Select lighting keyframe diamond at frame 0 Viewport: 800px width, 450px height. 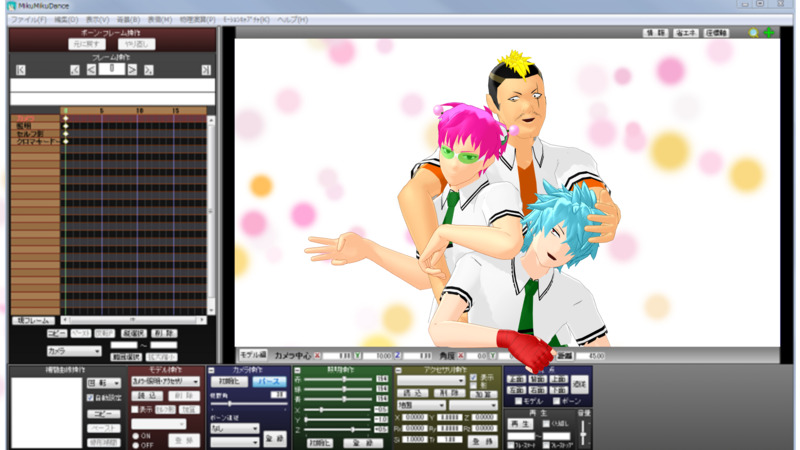coord(65,126)
